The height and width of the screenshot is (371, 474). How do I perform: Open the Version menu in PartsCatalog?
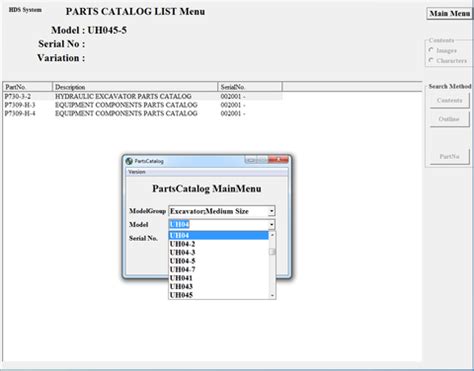point(137,172)
